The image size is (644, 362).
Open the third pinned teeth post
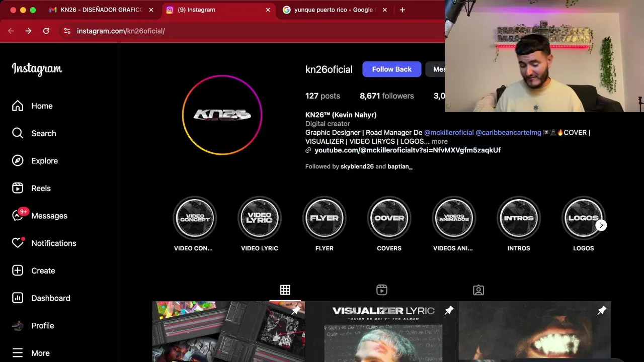pyautogui.click(x=535, y=331)
